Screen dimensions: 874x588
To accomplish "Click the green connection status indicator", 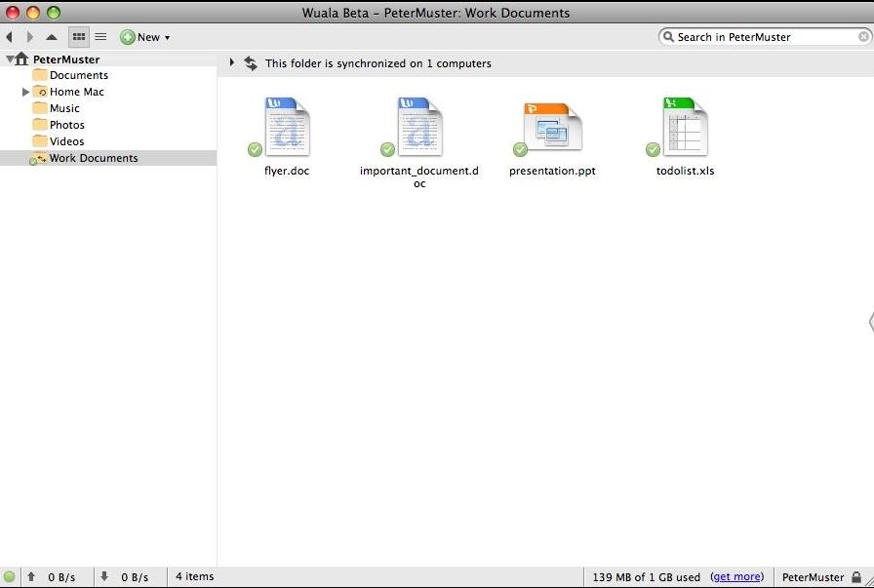I will click(x=10, y=577).
